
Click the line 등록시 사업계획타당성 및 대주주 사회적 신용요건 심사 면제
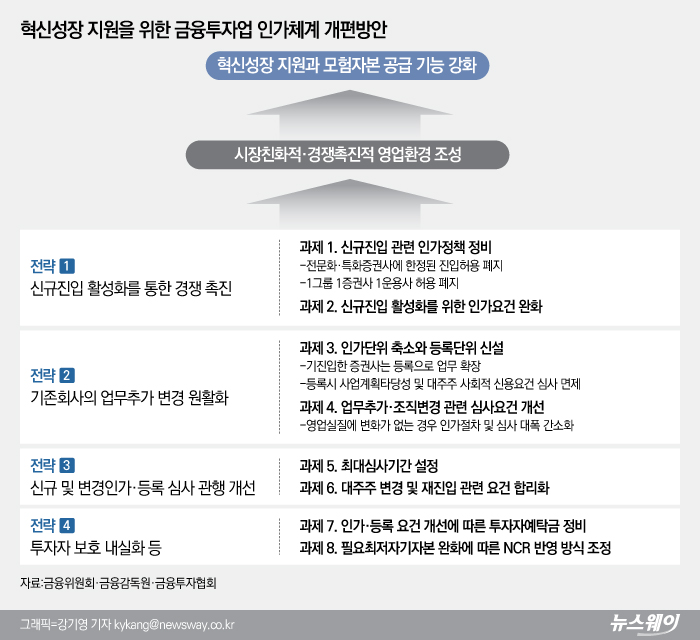point(440,384)
